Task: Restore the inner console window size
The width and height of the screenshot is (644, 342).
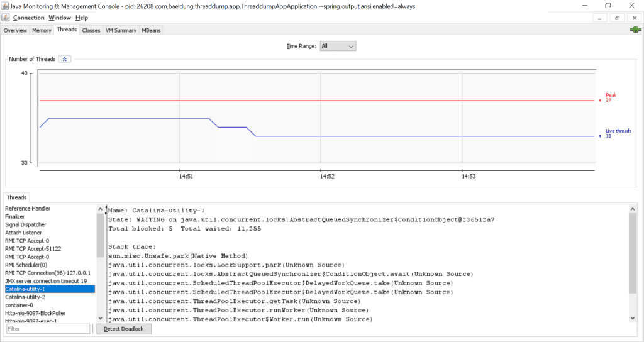Action: 618,18
